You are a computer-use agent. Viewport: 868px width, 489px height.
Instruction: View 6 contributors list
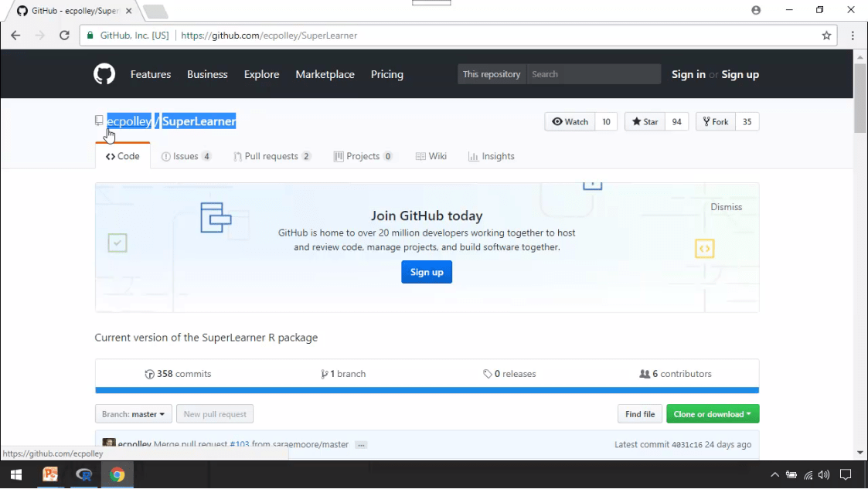pyautogui.click(x=676, y=374)
